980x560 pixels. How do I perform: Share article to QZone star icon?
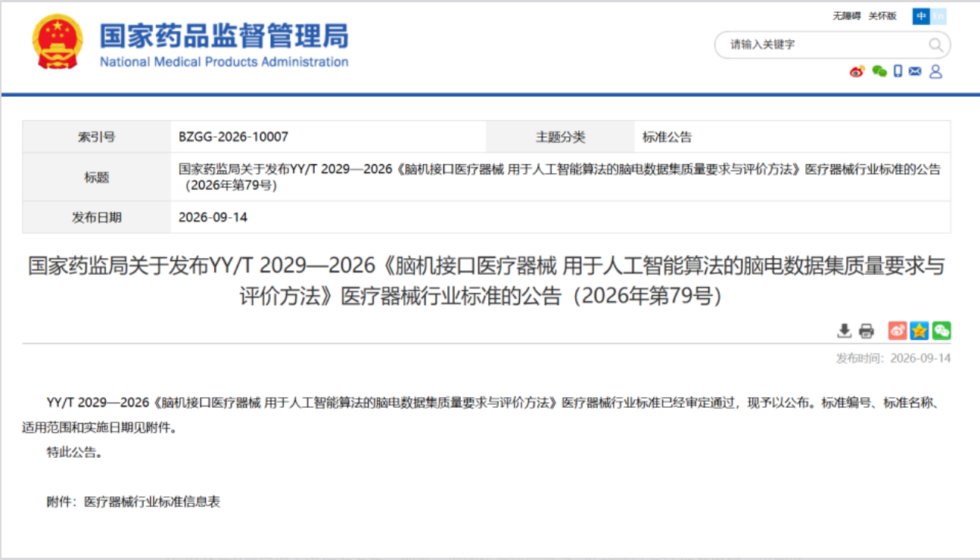pos(919,331)
